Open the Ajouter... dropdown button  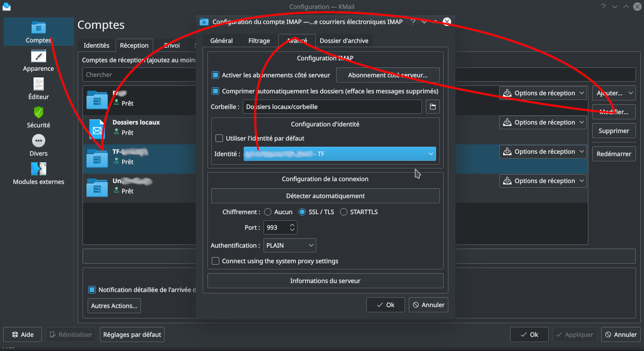[614, 93]
